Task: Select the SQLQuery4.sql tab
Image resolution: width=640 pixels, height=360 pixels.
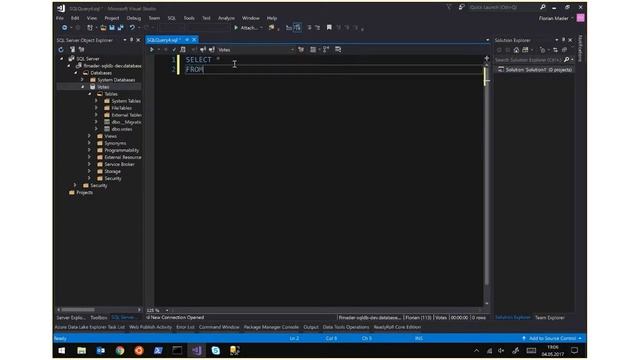Action: pos(162,40)
